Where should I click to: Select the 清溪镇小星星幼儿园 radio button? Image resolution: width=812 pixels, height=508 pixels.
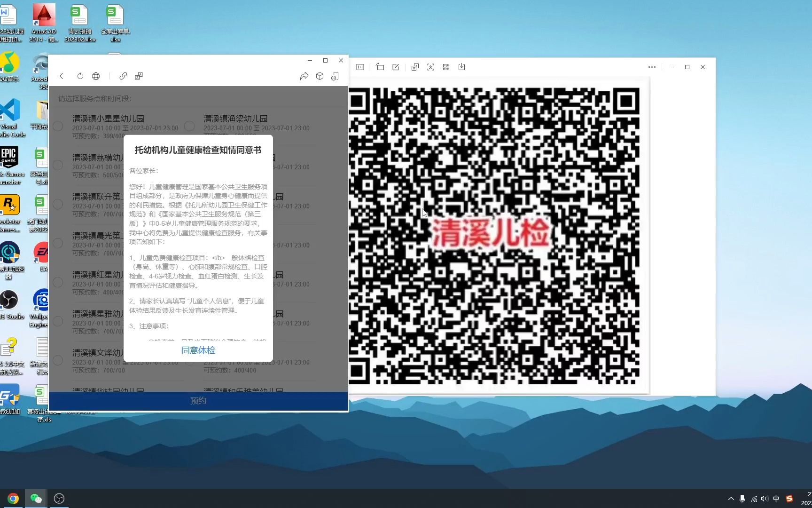58,126
